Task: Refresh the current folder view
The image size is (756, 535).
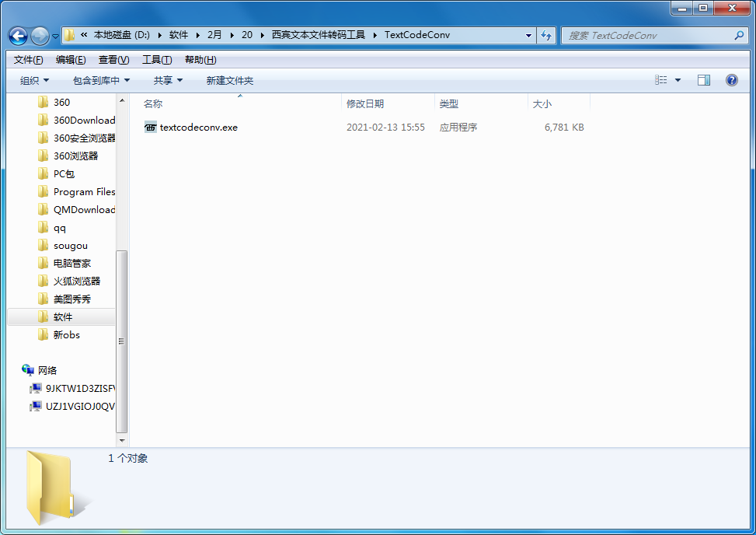Action: [547, 36]
